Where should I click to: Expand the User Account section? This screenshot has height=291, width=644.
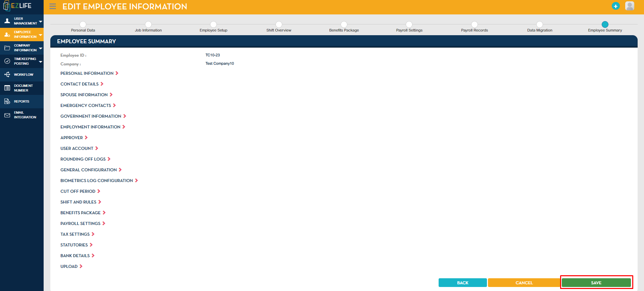click(x=80, y=148)
